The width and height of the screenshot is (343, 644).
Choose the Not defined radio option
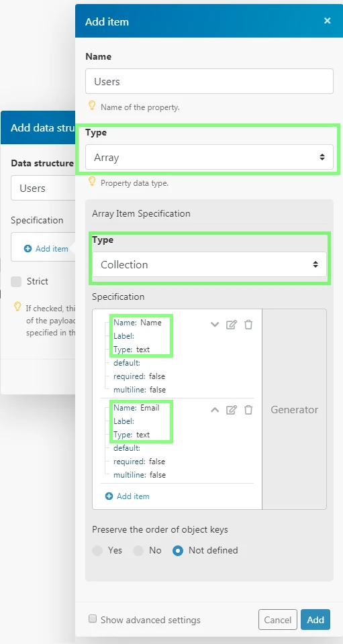(x=178, y=550)
